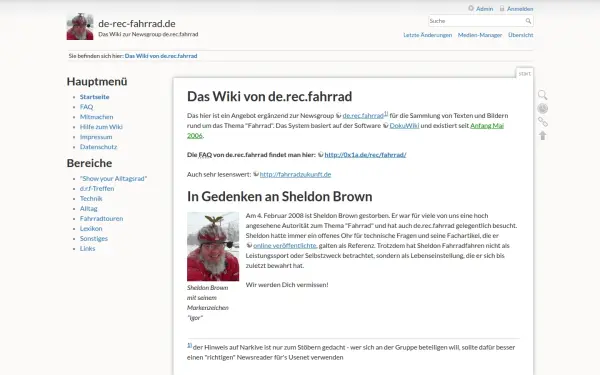
Task: Click the green Anfang Mai 2006 link
Action: pos(487,126)
